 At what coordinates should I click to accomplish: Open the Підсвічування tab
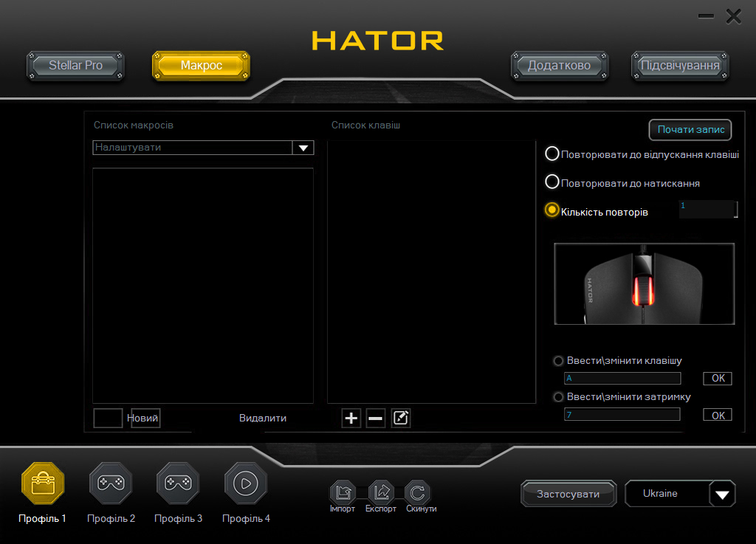point(680,66)
